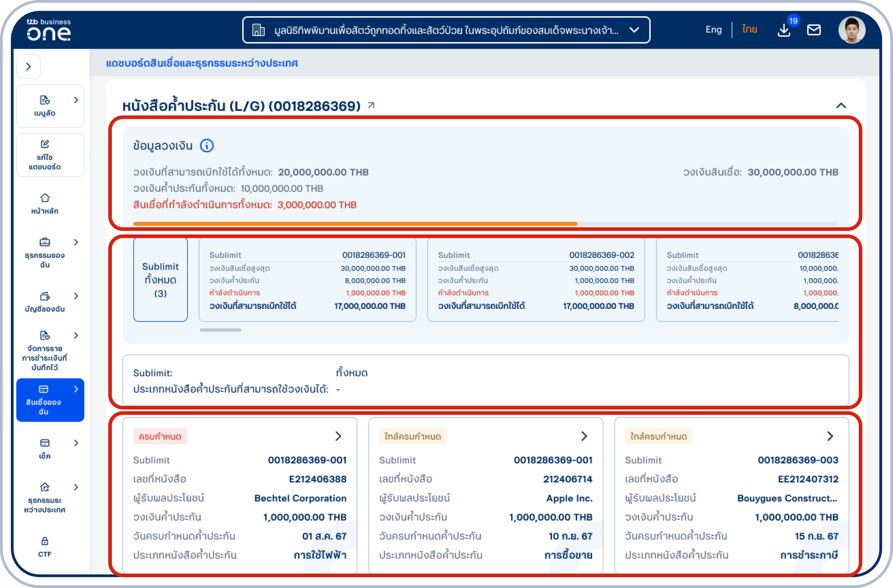Select Sublimit card 0018286369-001
Screen dimensions: 893x588
click(x=308, y=280)
